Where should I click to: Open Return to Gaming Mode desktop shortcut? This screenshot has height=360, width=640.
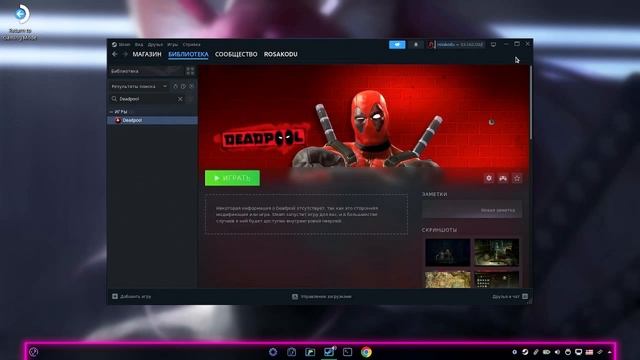[20, 22]
